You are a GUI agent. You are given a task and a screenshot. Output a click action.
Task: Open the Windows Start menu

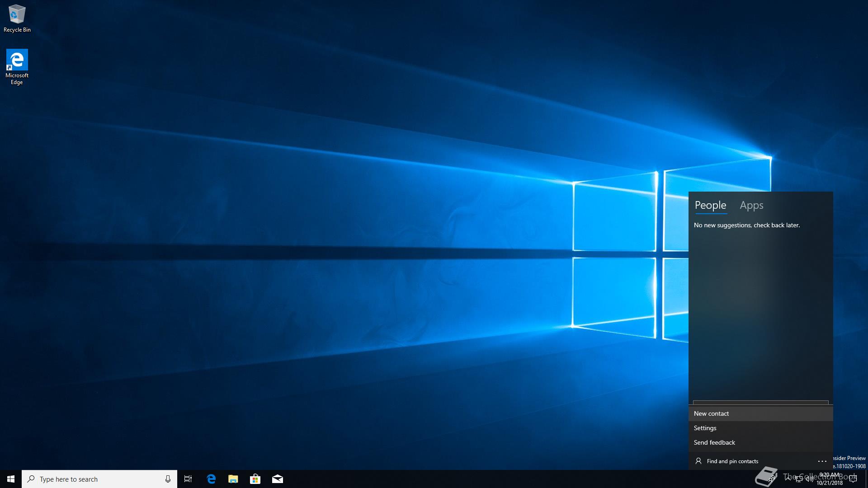tap(11, 479)
